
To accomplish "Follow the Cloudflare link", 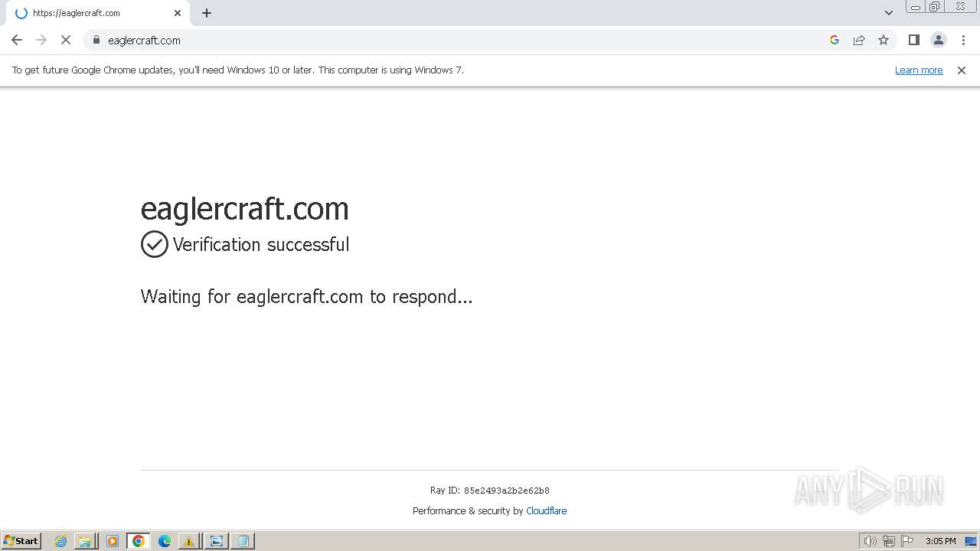I will click(x=547, y=511).
